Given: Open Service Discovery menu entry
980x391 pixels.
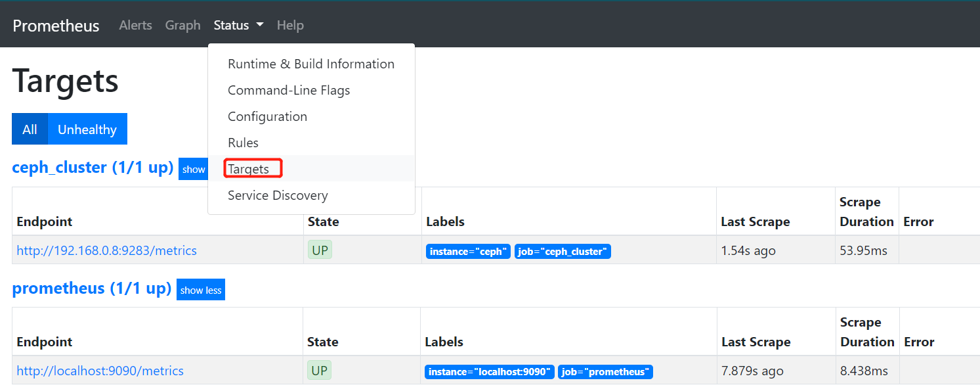Looking at the screenshot, I should (x=278, y=195).
